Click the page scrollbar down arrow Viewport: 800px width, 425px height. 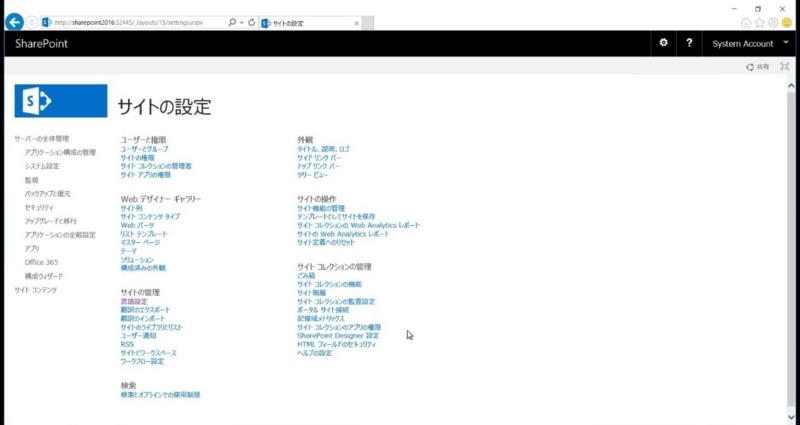tap(791, 418)
